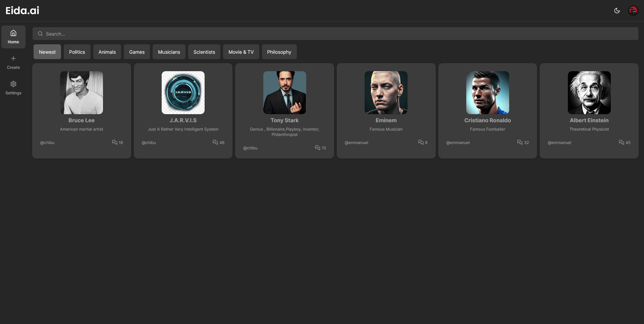Viewport: 644px width, 324px height.
Task: Click 'Famous Musician' description
Action: (x=386, y=129)
